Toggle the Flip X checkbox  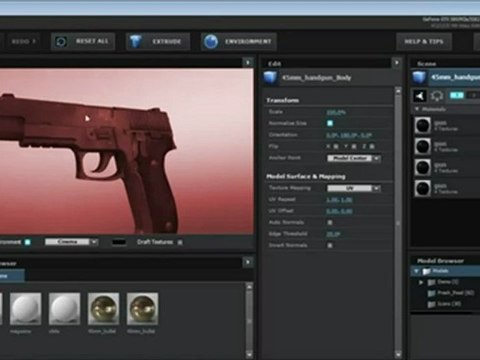(x=336, y=146)
